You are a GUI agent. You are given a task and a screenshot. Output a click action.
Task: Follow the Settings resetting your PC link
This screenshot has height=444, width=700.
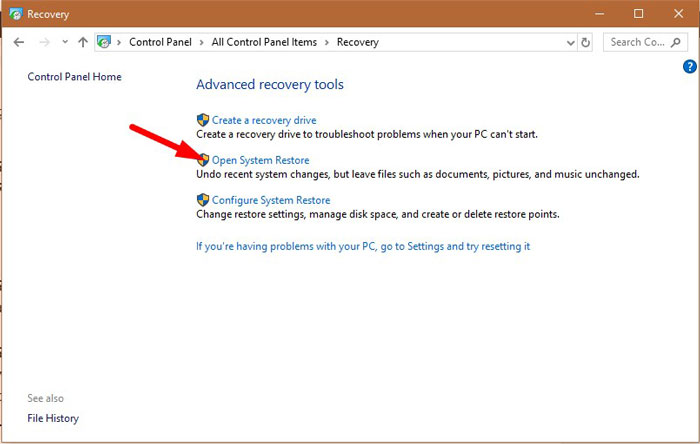(363, 246)
